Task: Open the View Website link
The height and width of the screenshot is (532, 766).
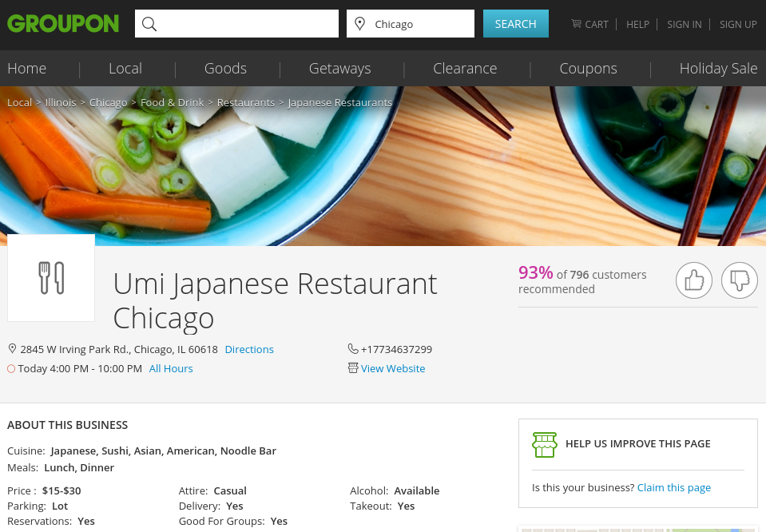Action: 393,368
